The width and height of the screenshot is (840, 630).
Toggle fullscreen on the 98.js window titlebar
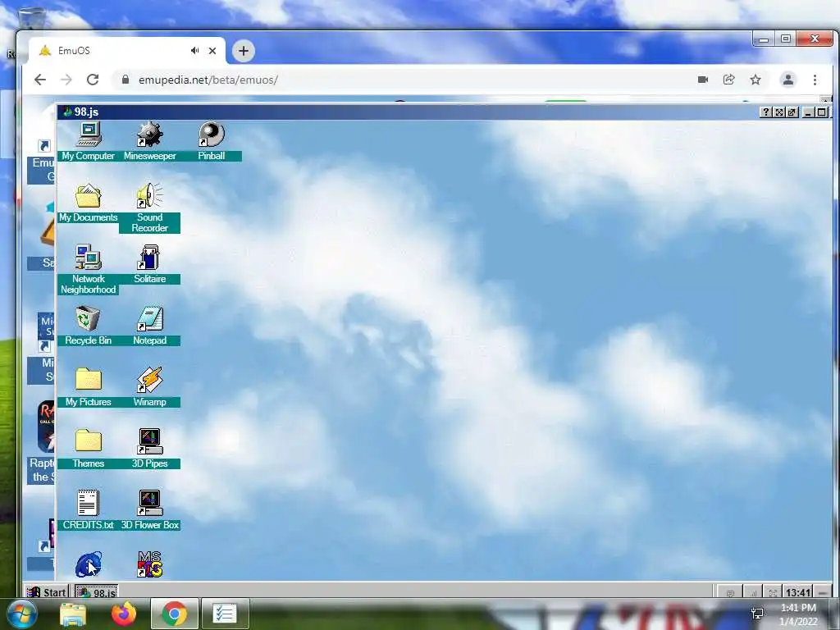[779, 112]
